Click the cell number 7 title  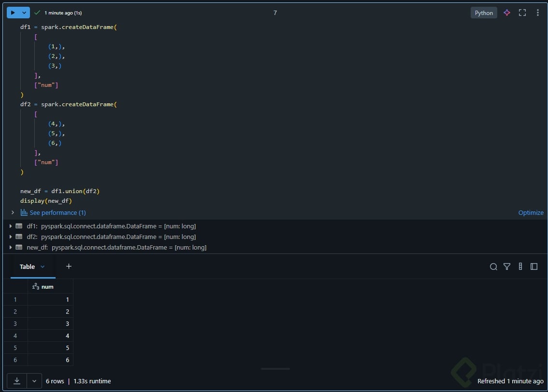(275, 13)
